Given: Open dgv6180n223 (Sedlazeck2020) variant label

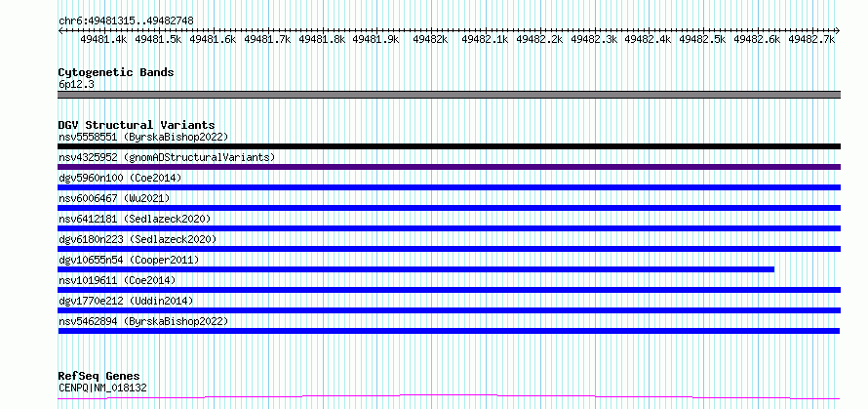Looking at the screenshot, I should [x=138, y=239].
